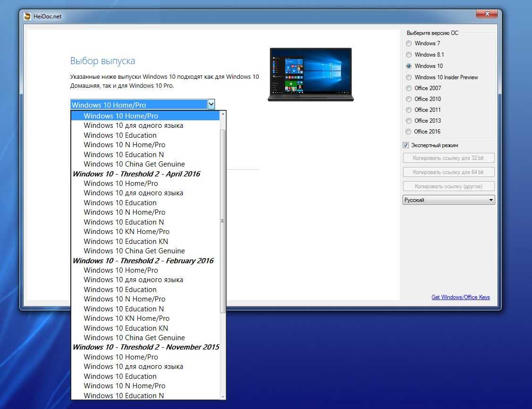Open the Русский language dropdown
This screenshot has height=409, width=532.
coord(448,200)
